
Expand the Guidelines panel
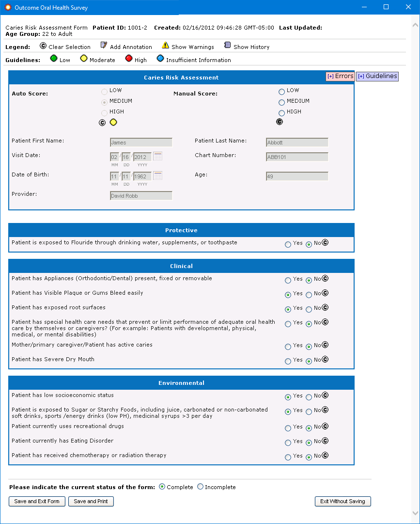point(377,76)
